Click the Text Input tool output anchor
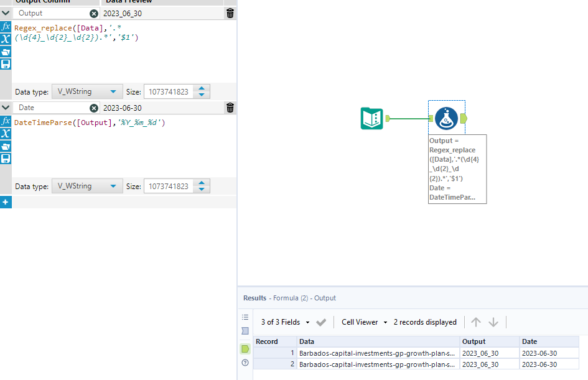The width and height of the screenshot is (588, 380). click(x=388, y=118)
